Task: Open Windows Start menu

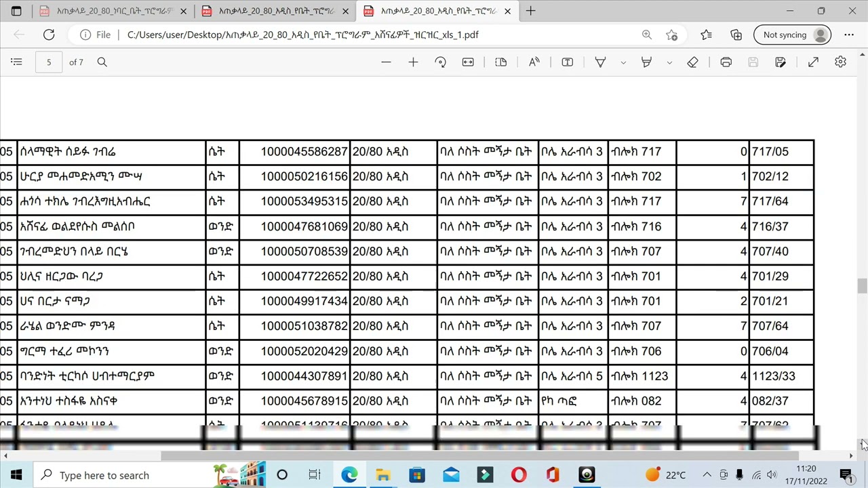Action: 16,475
